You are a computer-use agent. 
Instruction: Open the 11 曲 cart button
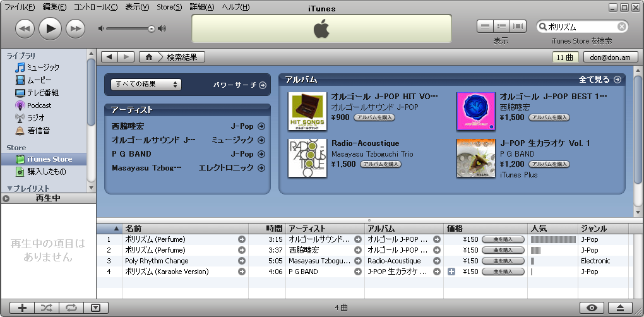pos(565,57)
